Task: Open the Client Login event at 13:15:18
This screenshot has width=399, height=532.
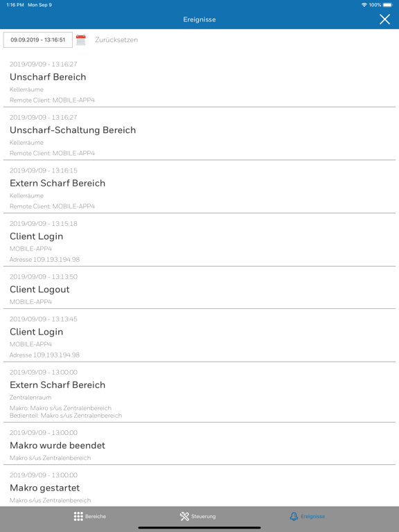Action: tap(199, 240)
